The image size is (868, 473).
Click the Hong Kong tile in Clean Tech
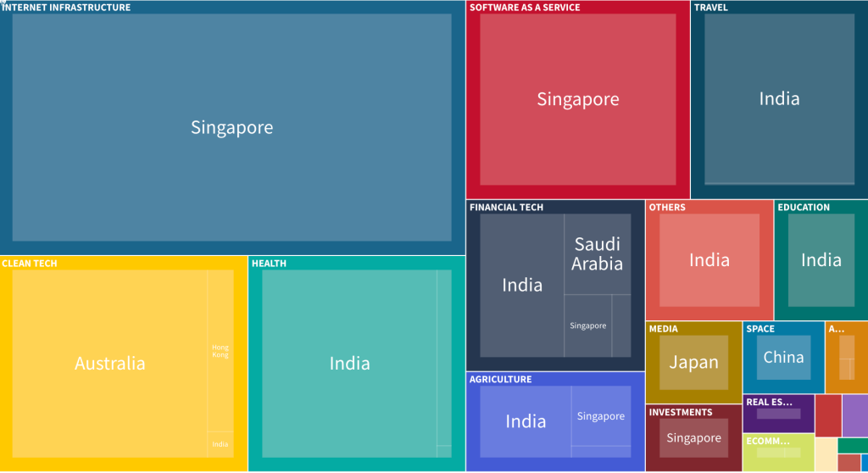point(220,350)
